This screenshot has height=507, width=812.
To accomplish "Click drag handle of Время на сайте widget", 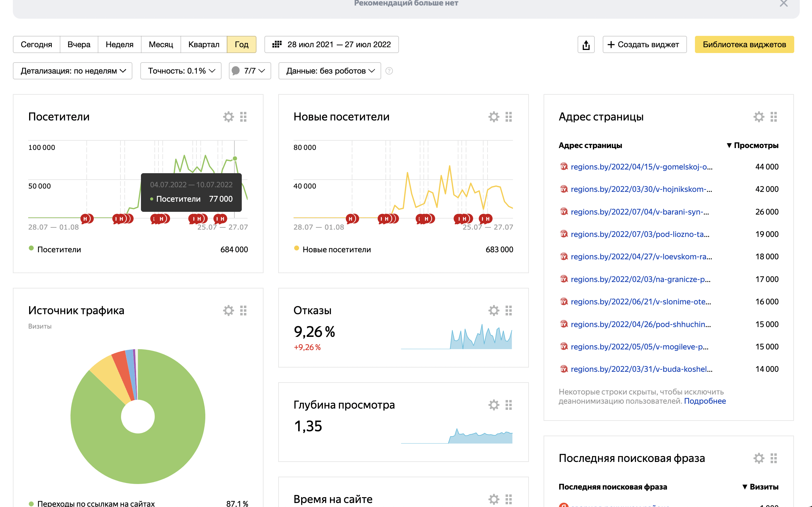I will click(x=508, y=499).
